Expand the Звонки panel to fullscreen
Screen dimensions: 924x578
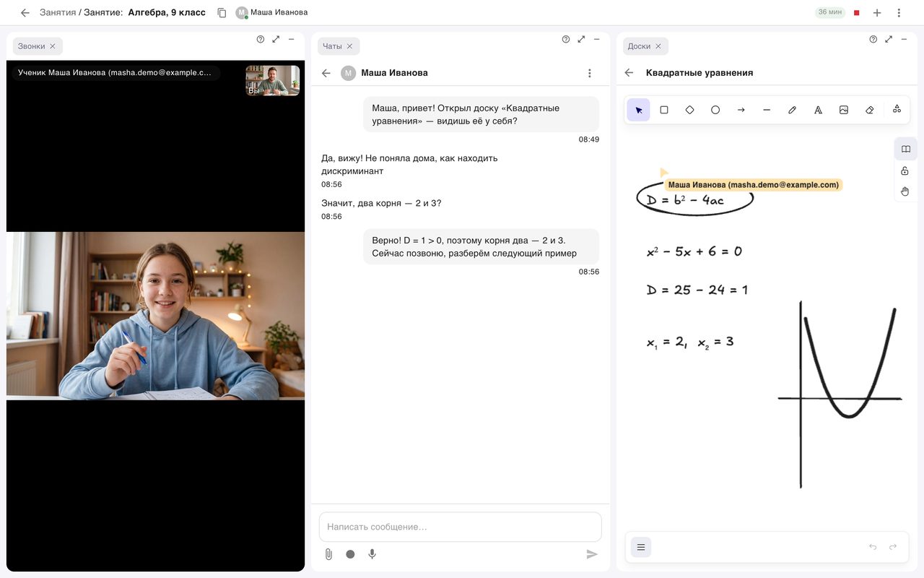(x=276, y=39)
